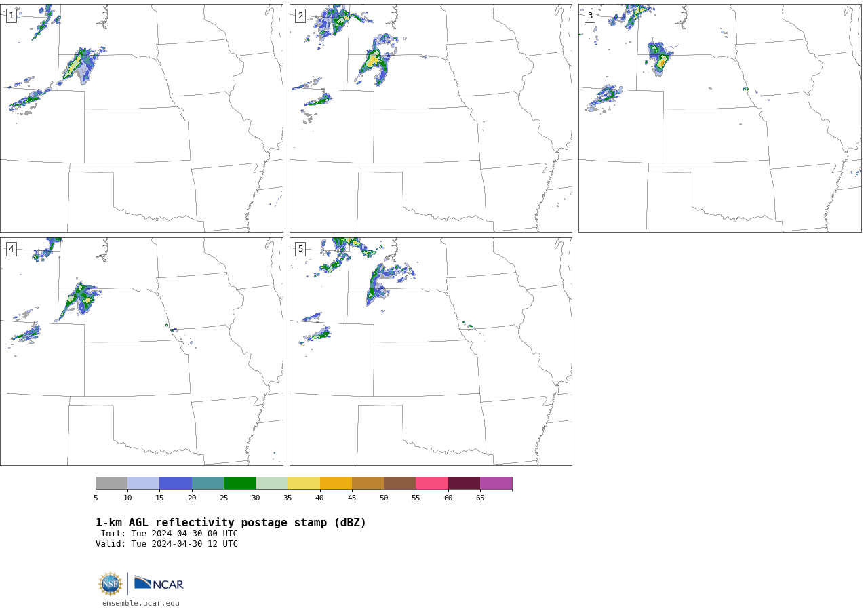Screen dimensions: 868x611
Task: Click the colorbar tick label 50
Action: pyautogui.click(x=384, y=498)
